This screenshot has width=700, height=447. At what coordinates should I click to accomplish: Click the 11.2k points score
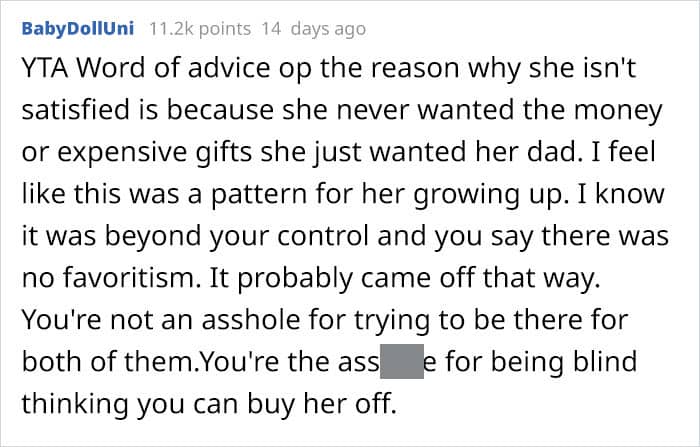click(x=200, y=29)
